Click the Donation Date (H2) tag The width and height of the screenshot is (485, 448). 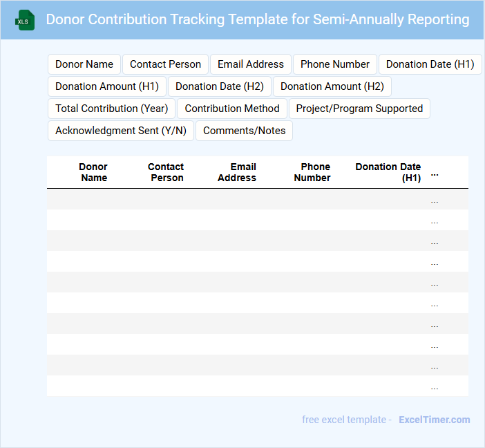220,86
